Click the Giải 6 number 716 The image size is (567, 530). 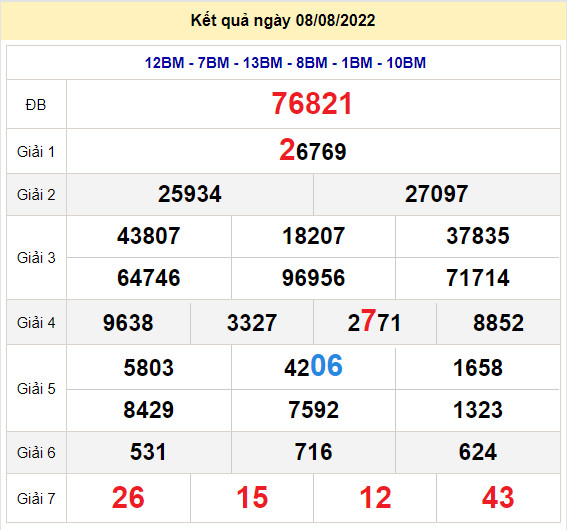pyautogui.click(x=314, y=452)
